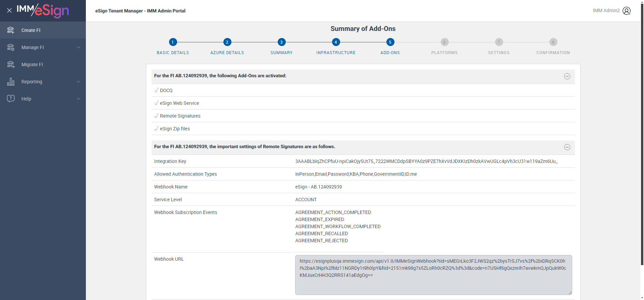Image resolution: width=644 pixels, height=300 pixels.
Task: Expand the Manage FI chevron
Action: [x=78, y=47]
